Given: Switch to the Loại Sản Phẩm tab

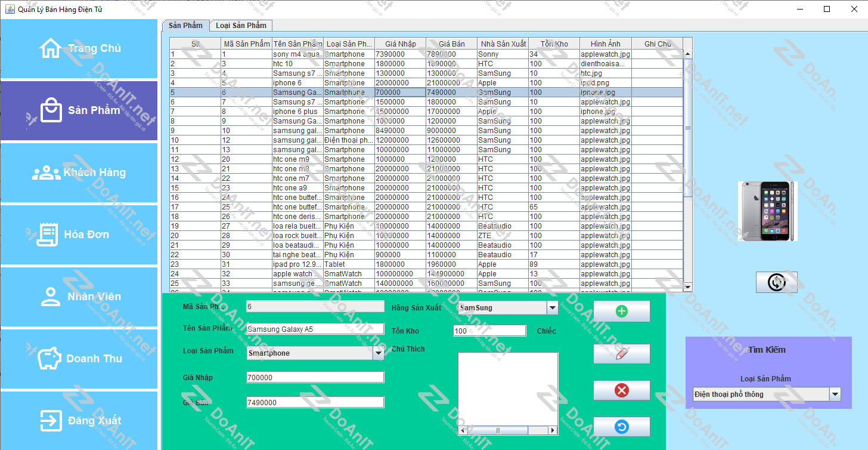Looking at the screenshot, I should click(241, 26).
